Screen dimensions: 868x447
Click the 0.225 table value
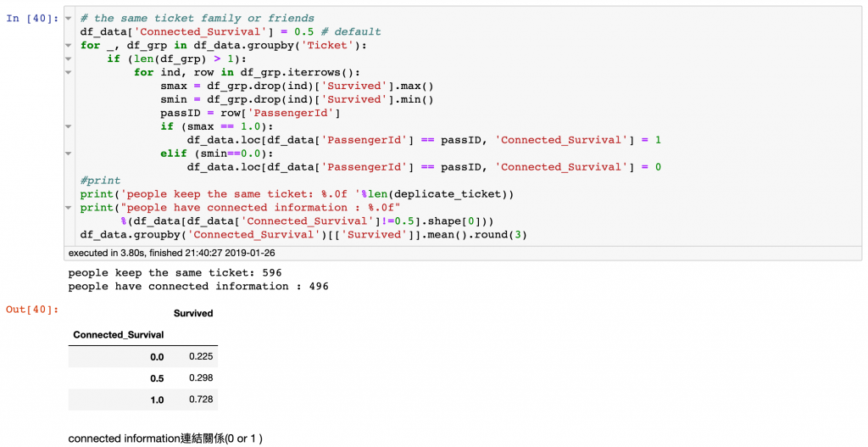201,357
